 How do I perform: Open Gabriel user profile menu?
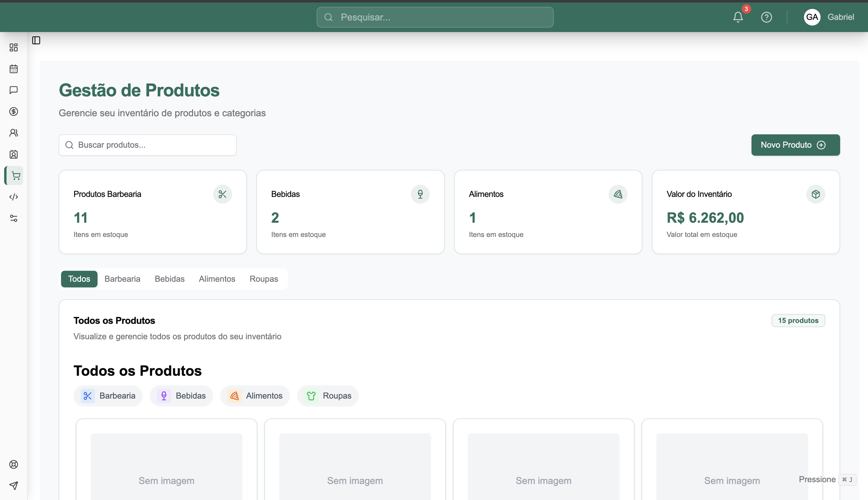(829, 17)
